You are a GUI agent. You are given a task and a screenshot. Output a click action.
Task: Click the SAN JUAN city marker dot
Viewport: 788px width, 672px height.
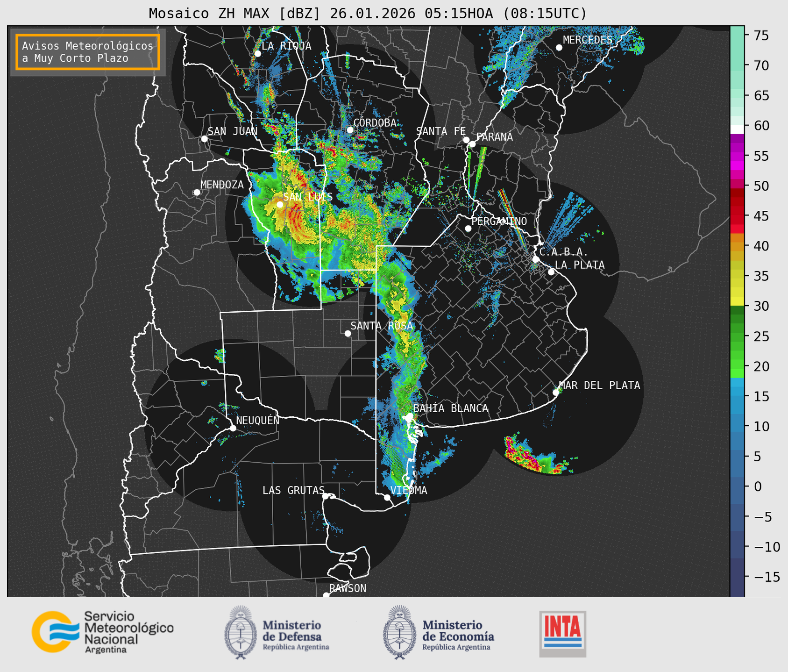click(x=204, y=139)
